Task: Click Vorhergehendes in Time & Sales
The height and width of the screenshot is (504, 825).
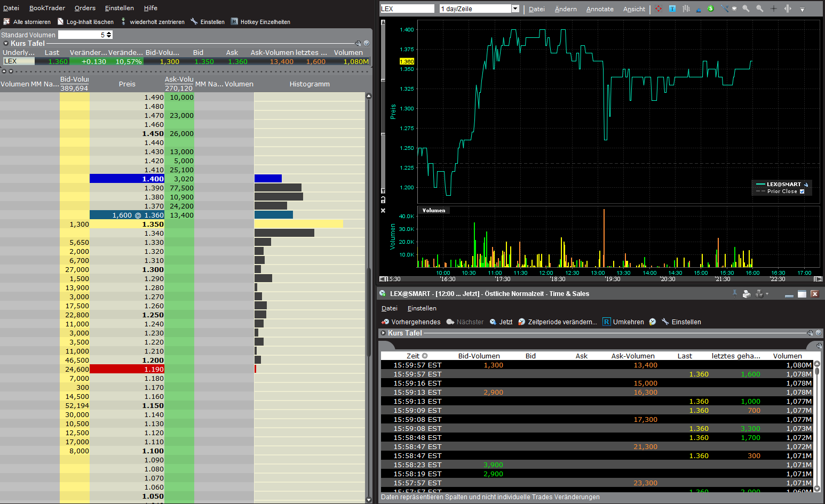Action: click(x=411, y=322)
